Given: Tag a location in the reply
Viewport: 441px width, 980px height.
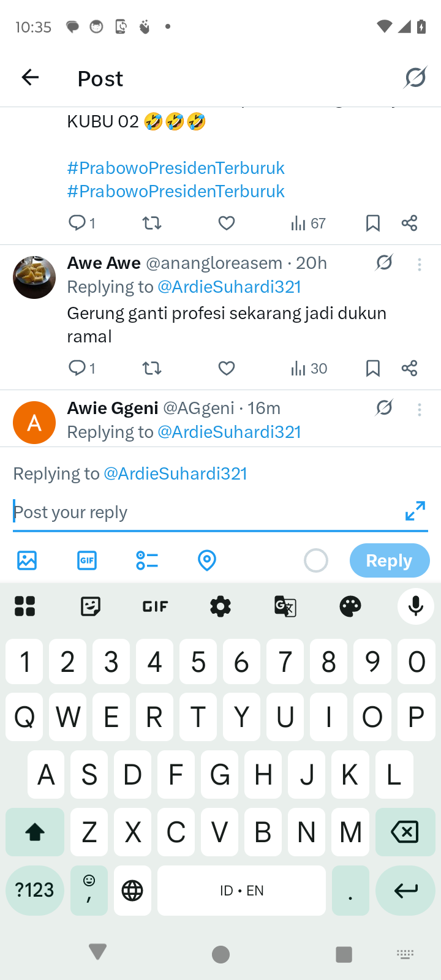Looking at the screenshot, I should [207, 560].
